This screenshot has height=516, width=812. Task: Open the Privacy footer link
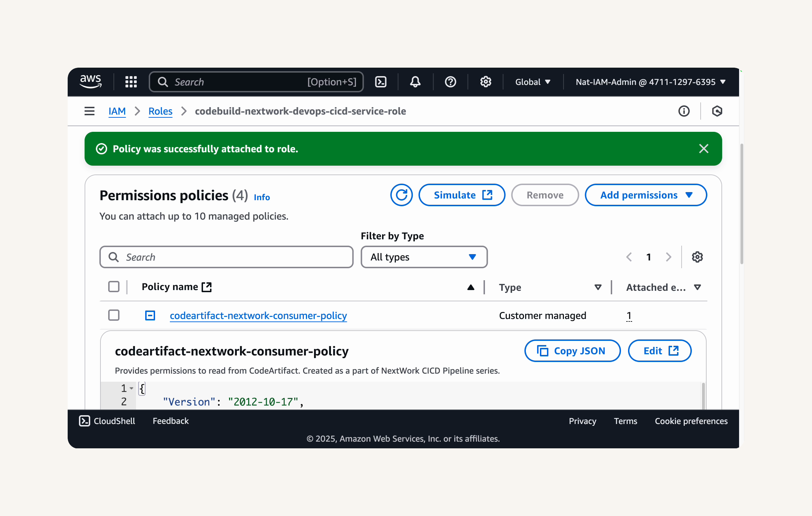pyautogui.click(x=583, y=421)
